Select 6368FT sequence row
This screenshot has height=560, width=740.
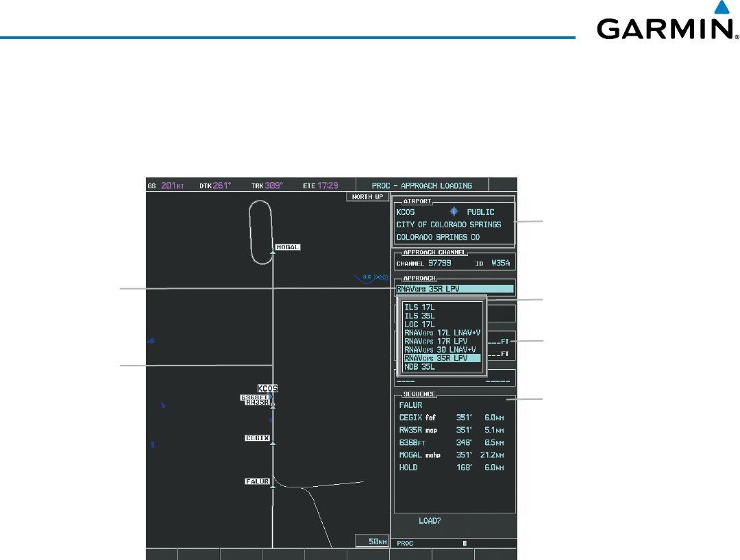pyautogui.click(x=452, y=443)
